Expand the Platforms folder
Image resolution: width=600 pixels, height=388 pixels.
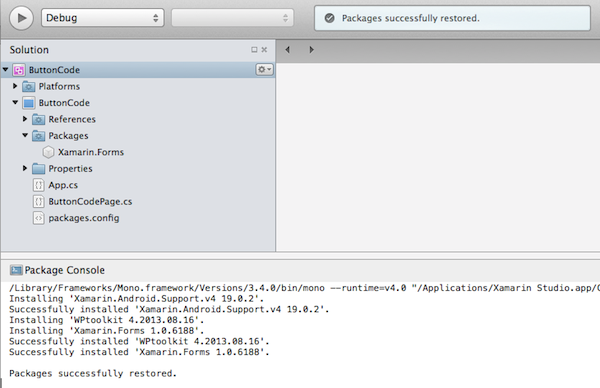coord(15,86)
